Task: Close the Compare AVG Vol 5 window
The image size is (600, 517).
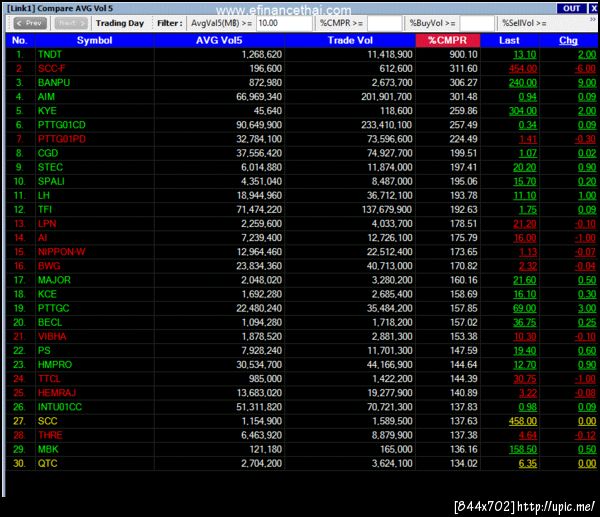Action: pos(593,8)
